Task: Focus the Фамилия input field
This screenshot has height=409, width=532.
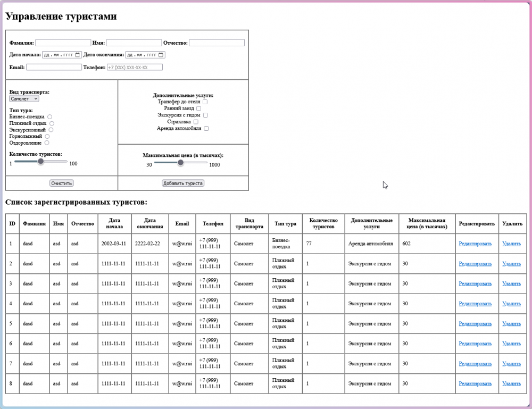Action: (63, 43)
